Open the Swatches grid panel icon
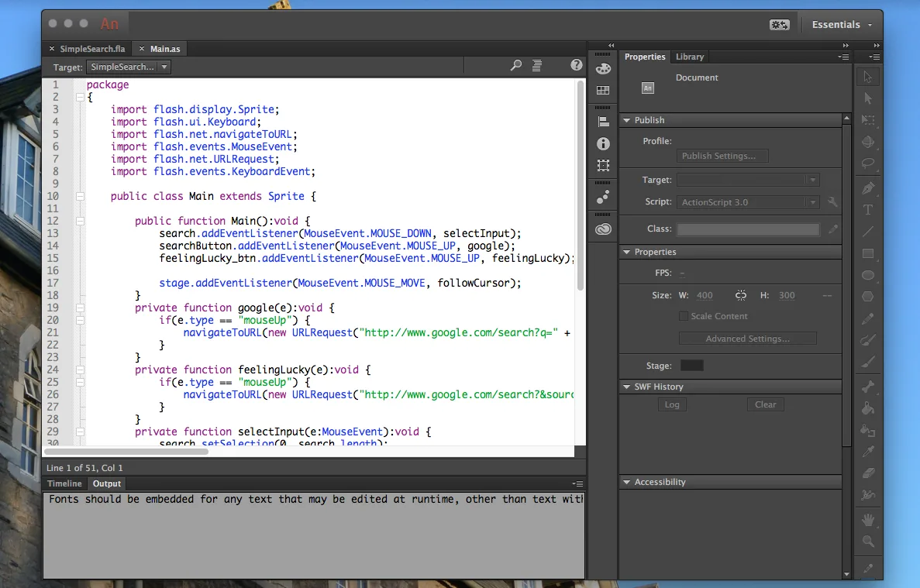The height and width of the screenshot is (588, 920). pyautogui.click(x=603, y=91)
